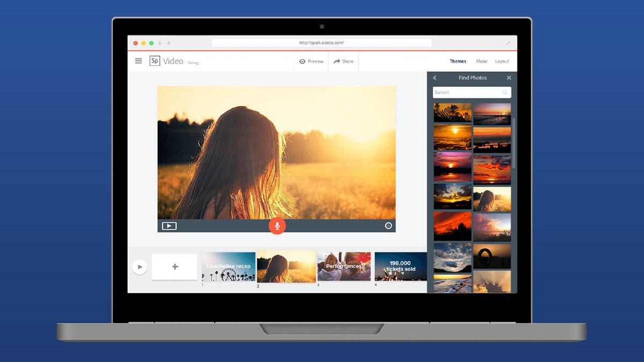Viewport: 644px width, 362px height.
Task: Add a new slide with the plus button
Action: (174, 266)
